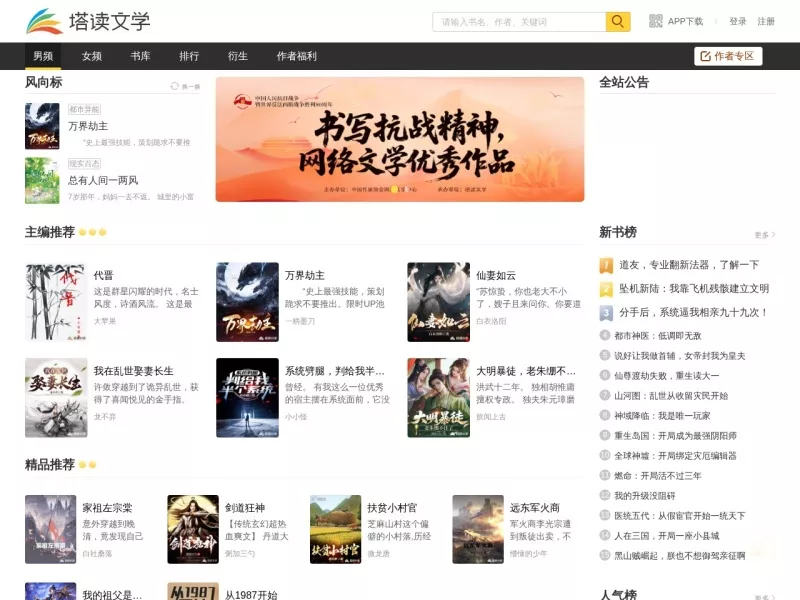This screenshot has width=800, height=600.
Task: Open 仙尊渡劫失败，重生读大一
Action: [x=667, y=376]
